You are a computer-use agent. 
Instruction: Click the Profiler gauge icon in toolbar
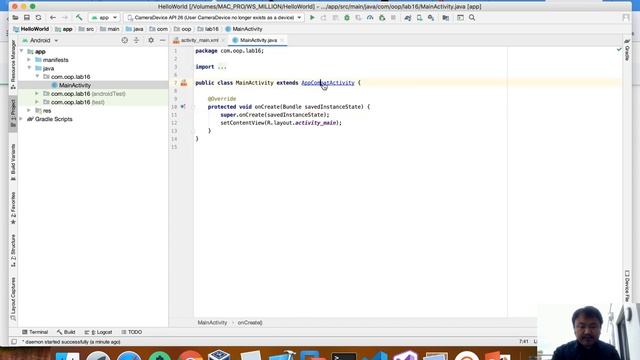coord(370,18)
